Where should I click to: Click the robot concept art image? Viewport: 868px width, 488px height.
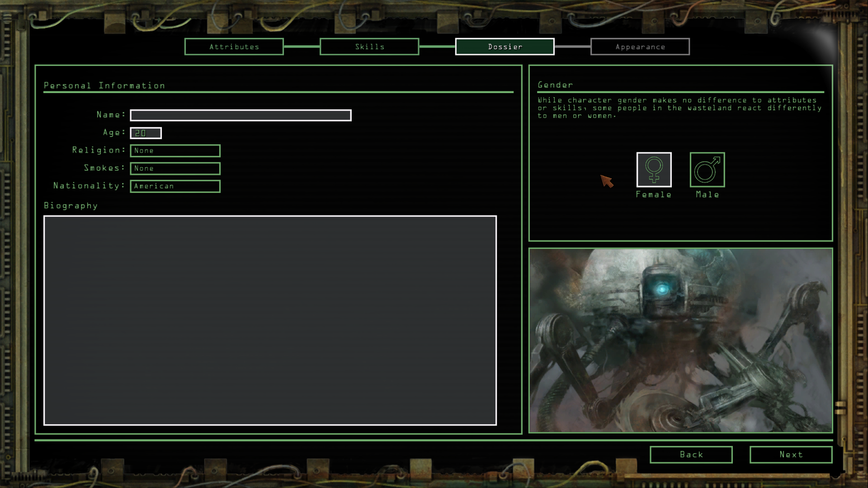[680, 340]
